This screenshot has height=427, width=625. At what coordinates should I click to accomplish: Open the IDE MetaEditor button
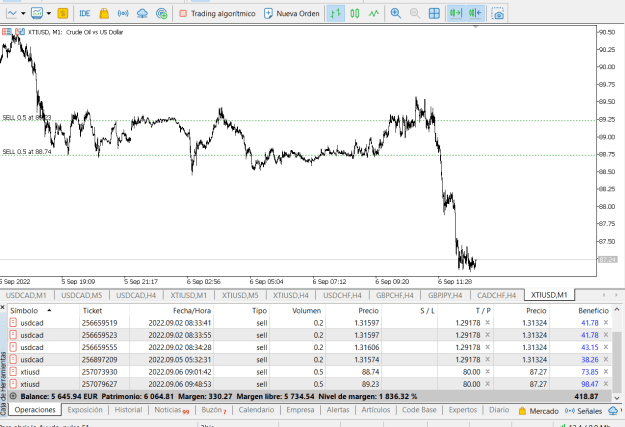coord(85,14)
